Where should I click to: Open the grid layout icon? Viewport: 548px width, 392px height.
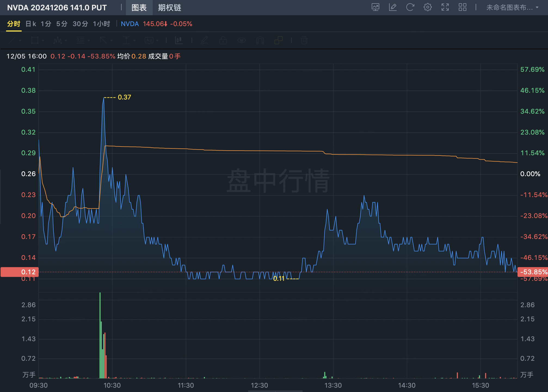[x=462, y=7]
